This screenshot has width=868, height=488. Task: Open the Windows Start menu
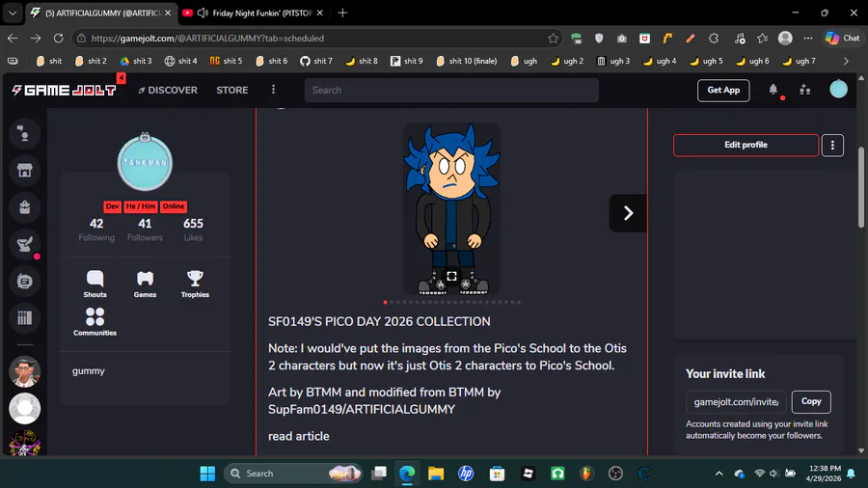pos(207,474)
